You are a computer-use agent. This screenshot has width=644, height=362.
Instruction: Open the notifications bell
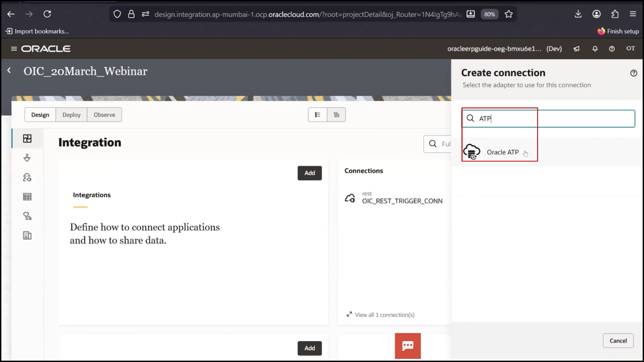(x=595, y=49)
